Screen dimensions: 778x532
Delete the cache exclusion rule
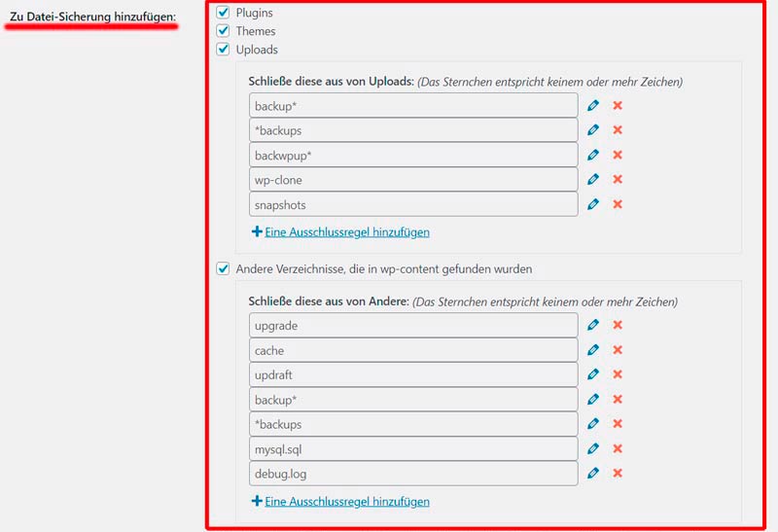(x=618, y=350)
